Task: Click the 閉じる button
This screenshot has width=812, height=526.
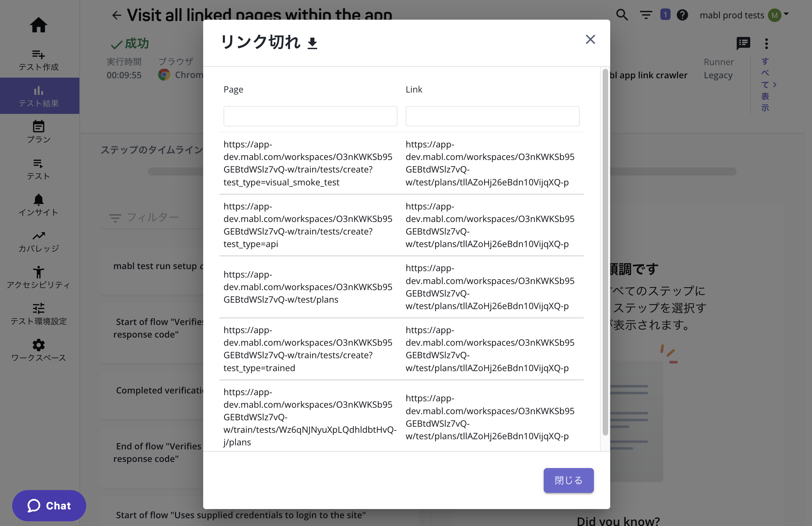Action: [568, 480]
